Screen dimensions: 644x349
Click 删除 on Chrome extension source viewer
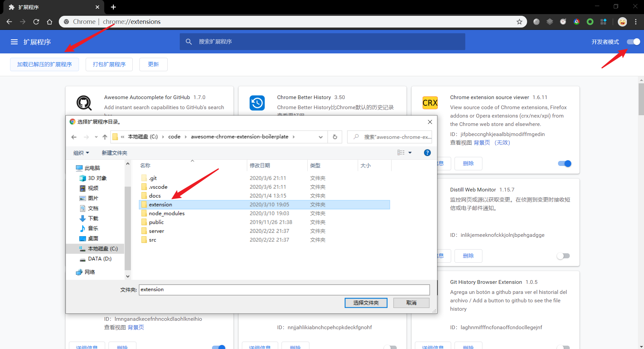click(x=468, y=164)
